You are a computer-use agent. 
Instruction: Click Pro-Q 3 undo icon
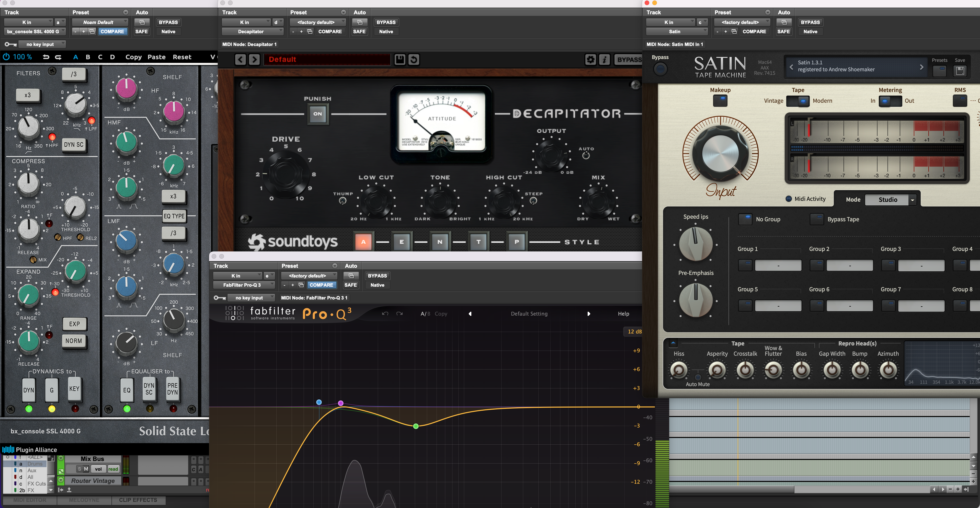point(385,314)
